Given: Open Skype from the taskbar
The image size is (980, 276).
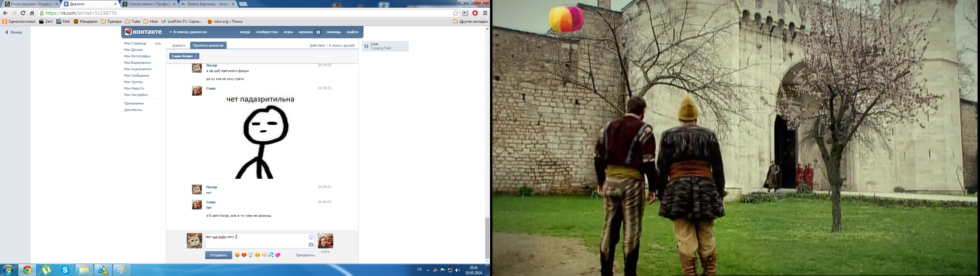Looking at the screenshot, I should click(65, 270).
